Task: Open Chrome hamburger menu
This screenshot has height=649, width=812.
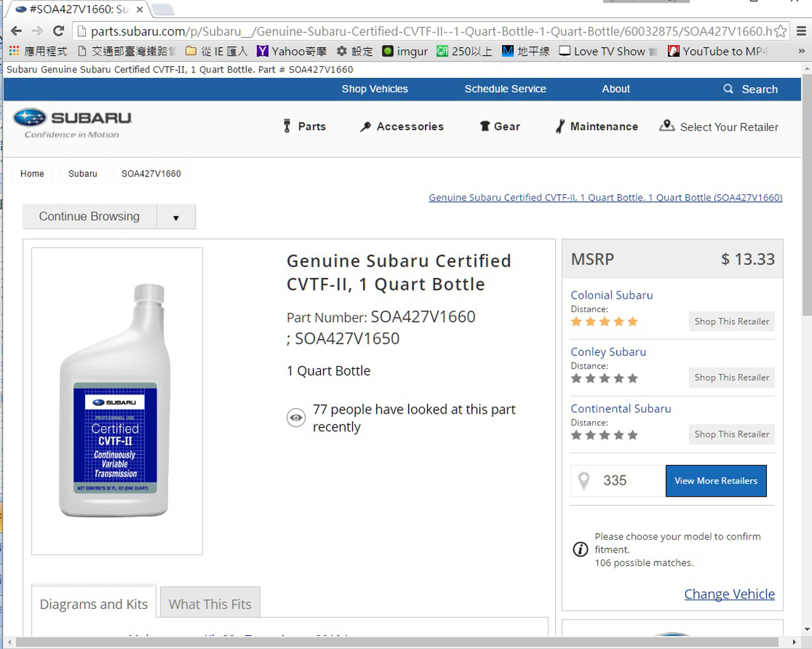Action: pos(801,30)
